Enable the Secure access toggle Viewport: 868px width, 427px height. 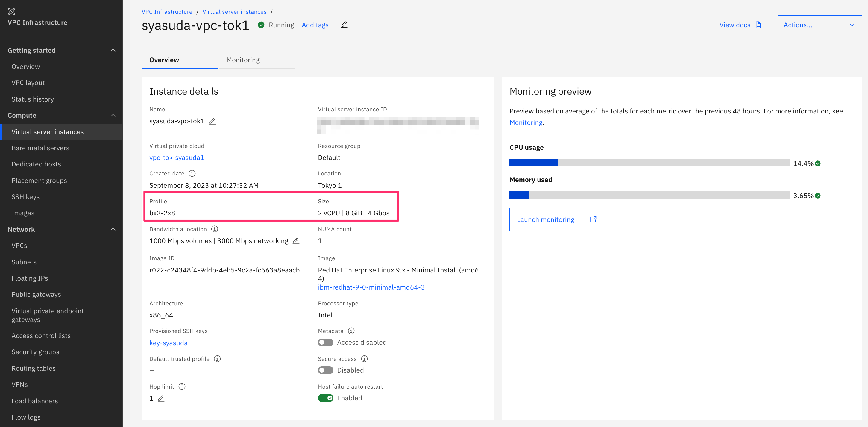pyautogui.click(x=326, y=370)
